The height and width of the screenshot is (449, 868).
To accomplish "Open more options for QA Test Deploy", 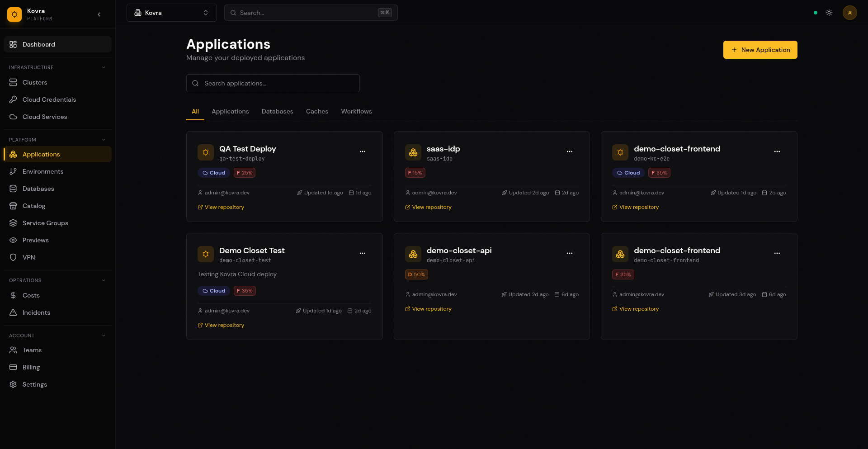I will tap(363, 151).
